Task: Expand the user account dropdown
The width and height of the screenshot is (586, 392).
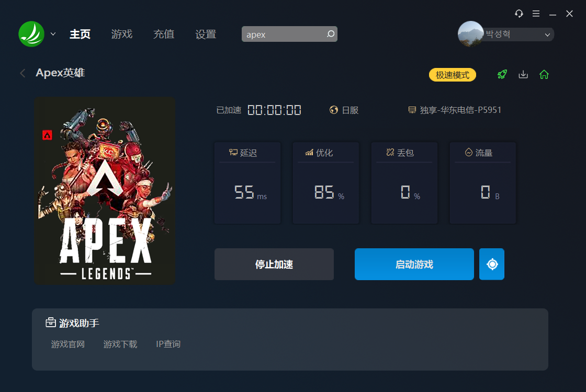Action: click(x=547, y=34)
